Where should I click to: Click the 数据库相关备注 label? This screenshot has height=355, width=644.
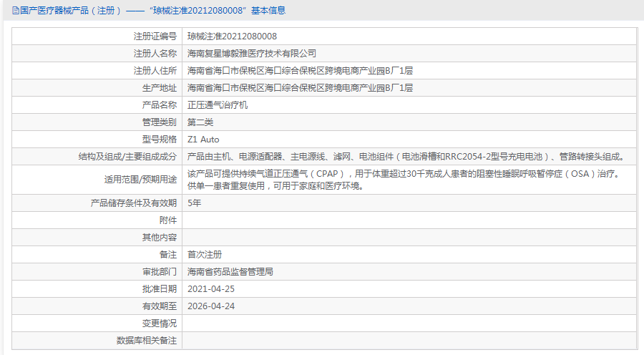(147, 341)
